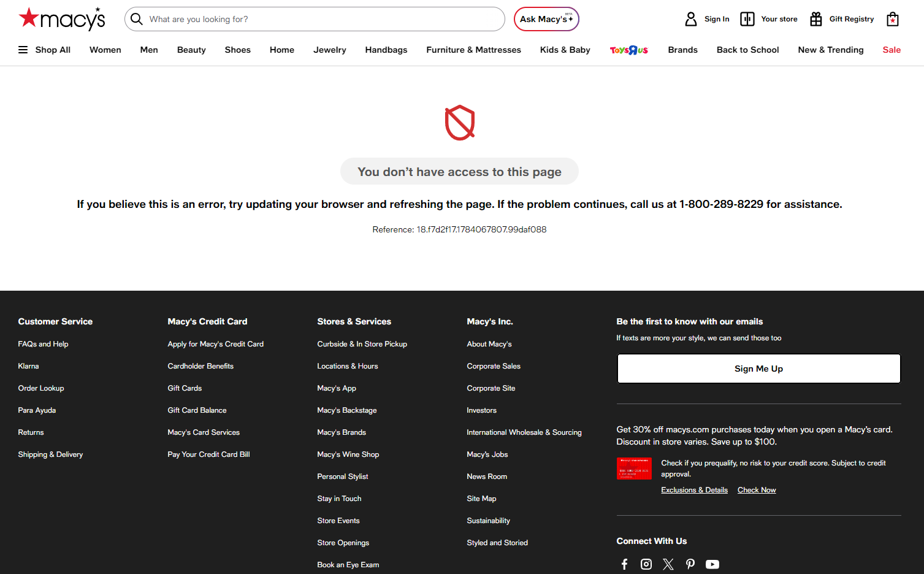This screenshot has height=574, width=924.
Task: Click the Your store location icon
Action: (x=747, y=19)
